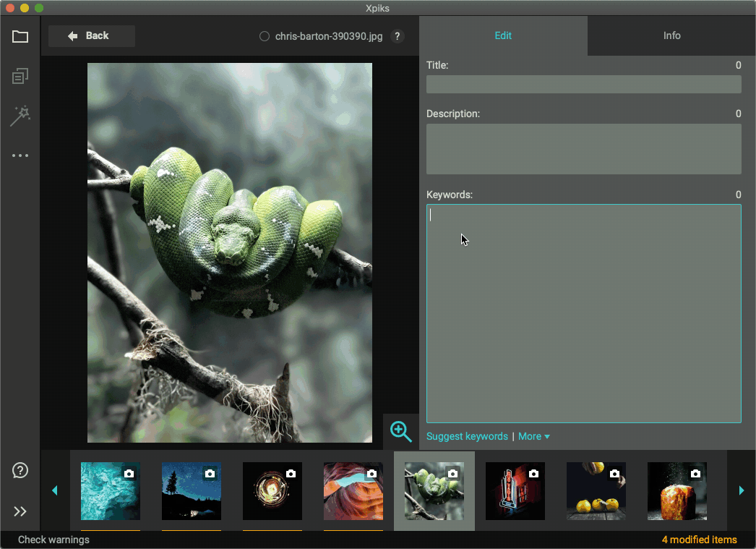Image resolution: width=756 pixels, height=549 pixels.
Task: Click Check warnings in the status bar
Action: pos(55,540)
